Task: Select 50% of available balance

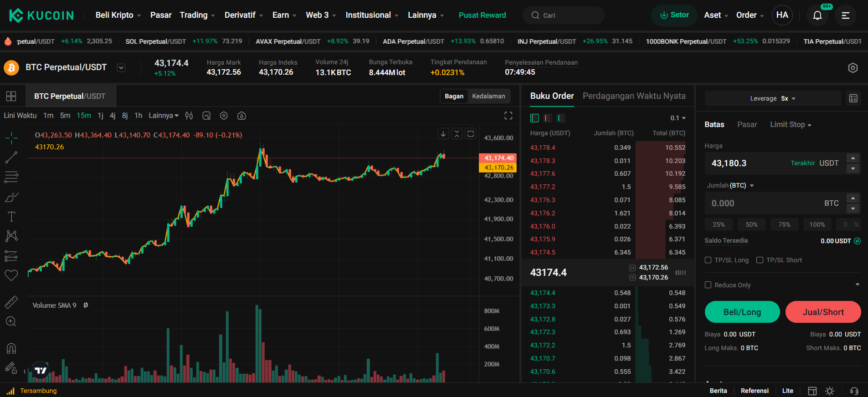Action: click(x=752, y=224)
